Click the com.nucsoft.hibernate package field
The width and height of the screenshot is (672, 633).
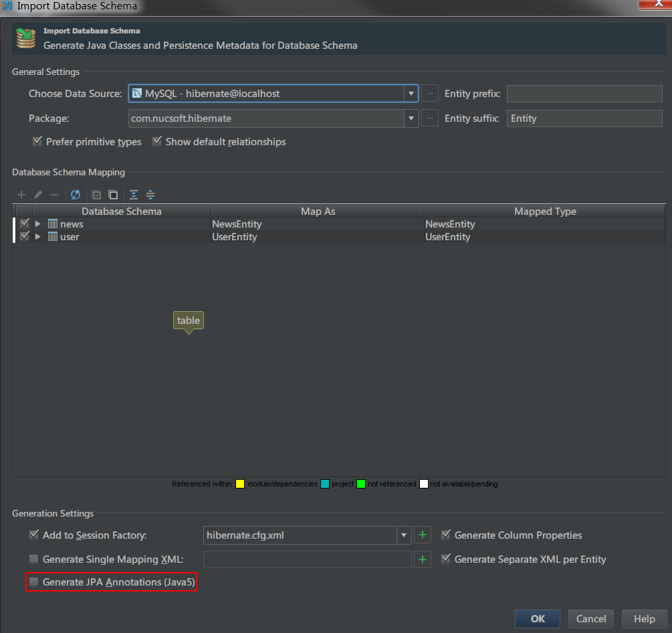pyautogui.click(x=266, y=118)
